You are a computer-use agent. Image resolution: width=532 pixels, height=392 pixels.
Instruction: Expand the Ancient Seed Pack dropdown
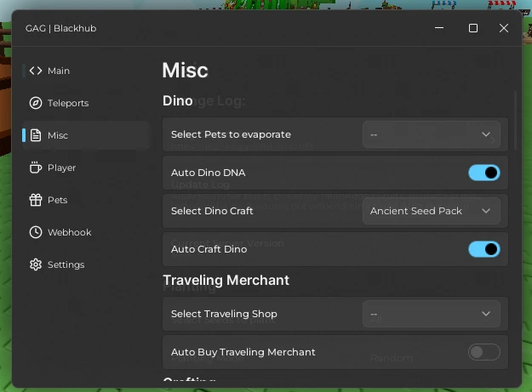(x=431, y=211)
